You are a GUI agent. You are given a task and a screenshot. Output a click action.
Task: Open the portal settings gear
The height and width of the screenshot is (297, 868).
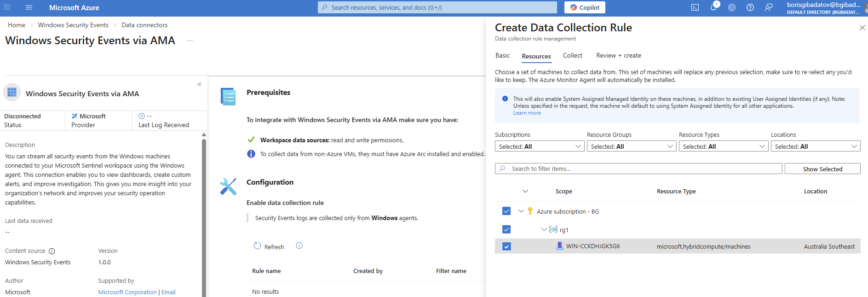coord(732,7)
